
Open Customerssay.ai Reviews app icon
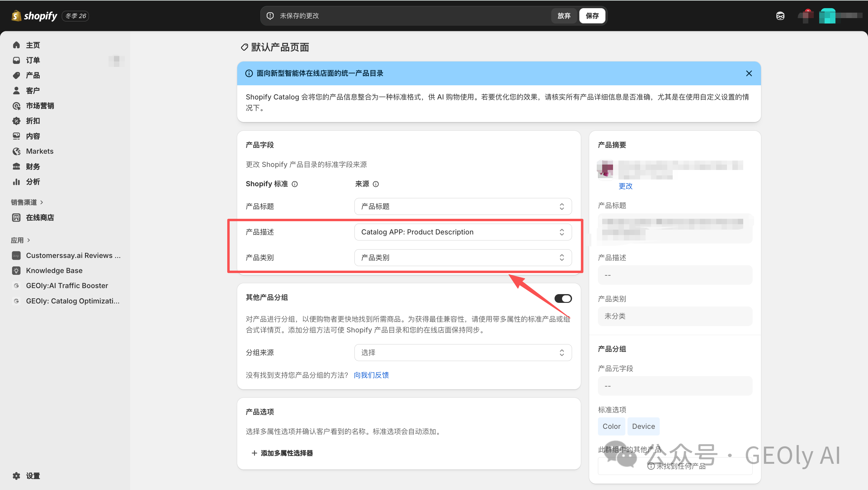tap(16, 256)
